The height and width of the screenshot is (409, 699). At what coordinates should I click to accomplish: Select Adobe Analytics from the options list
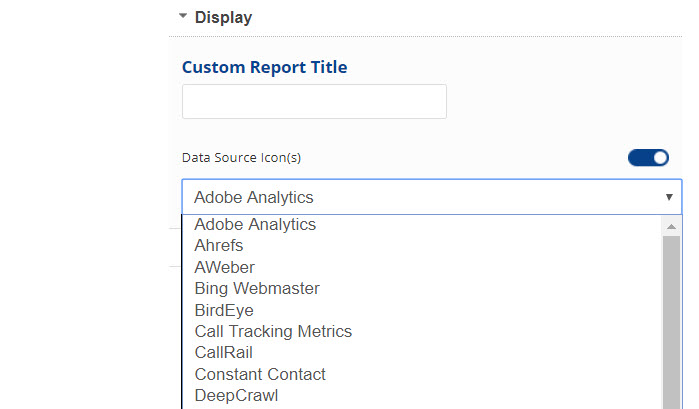point(255,225)
